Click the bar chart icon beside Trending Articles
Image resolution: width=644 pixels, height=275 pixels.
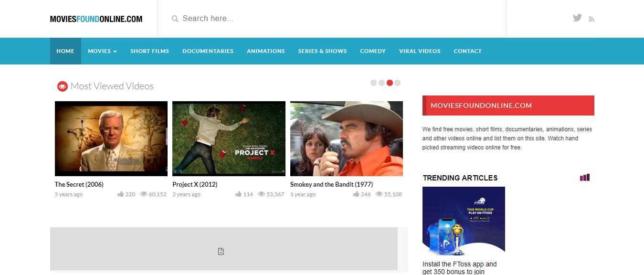(585, 177)
